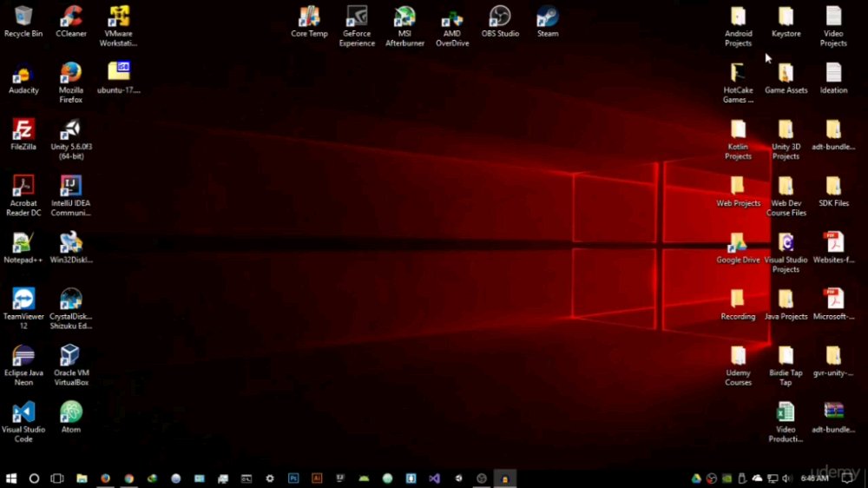868x488 pixels.
Task: Click the Keystore folder
Action: click(786, 22)
